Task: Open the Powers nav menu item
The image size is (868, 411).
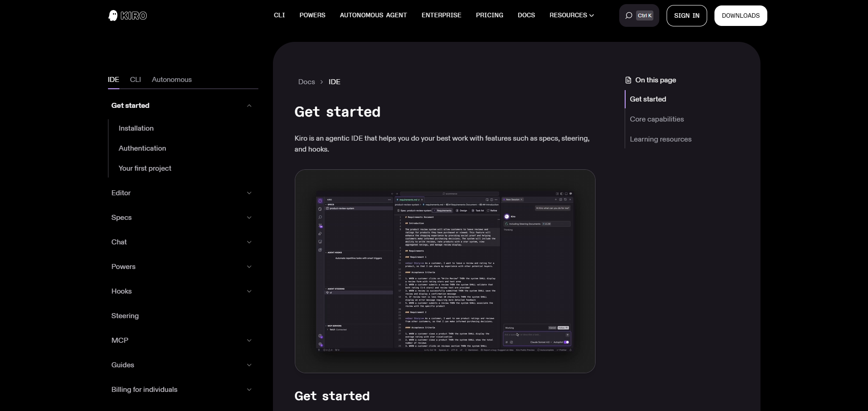Action: tap(312, 15)
